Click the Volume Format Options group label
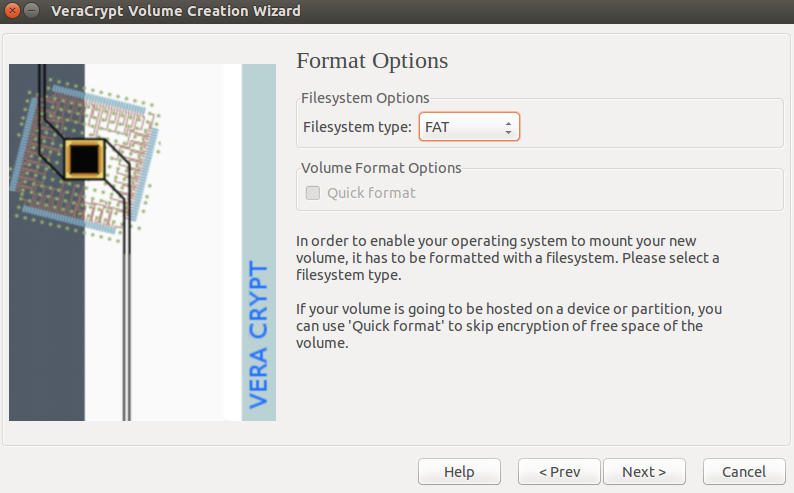This screenshot has width=794, height=493. click(381, 168)
